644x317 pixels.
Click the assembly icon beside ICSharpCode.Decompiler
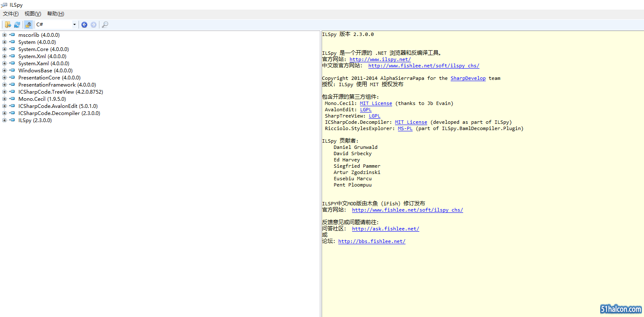coord(12,113)
